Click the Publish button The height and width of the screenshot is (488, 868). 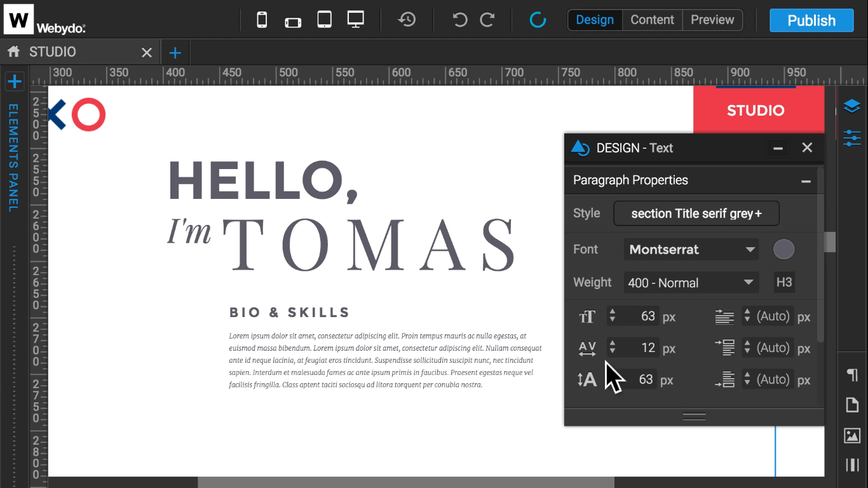(811, 20)
